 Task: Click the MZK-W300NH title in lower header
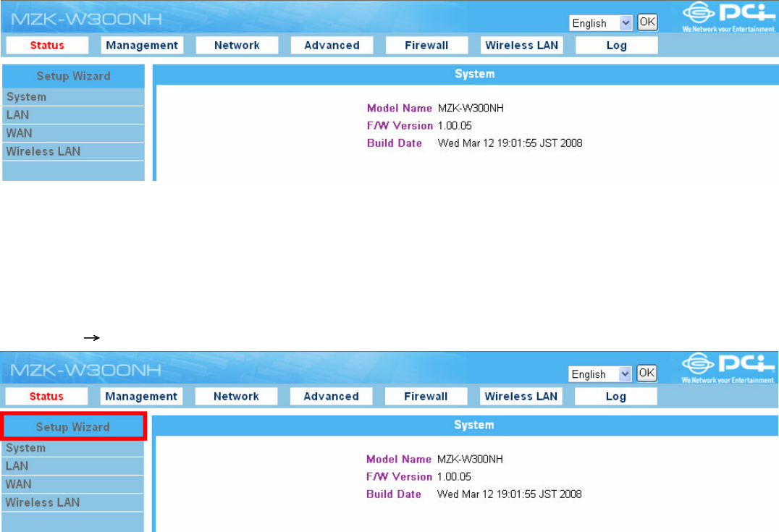pyautogui.click(x=86, y=371)
